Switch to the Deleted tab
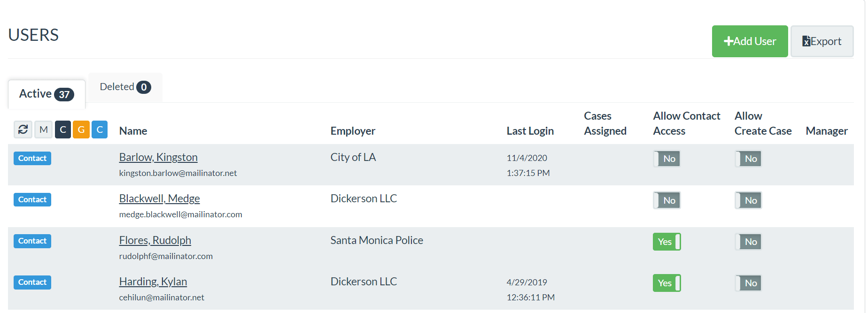Screen dimensions: 868x313 click(x=125, y=87)
